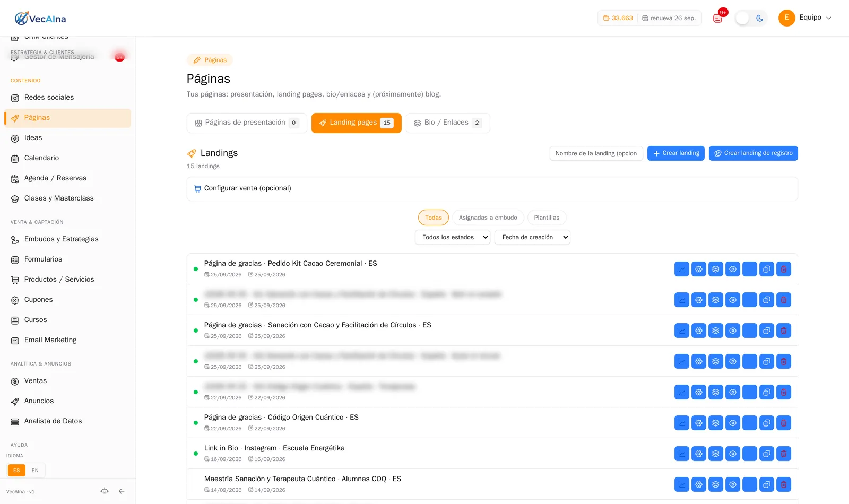This screenshot has width=849, height=504.
Task: Click the robot assistant icon in sidebar footer
Action: 105,491
